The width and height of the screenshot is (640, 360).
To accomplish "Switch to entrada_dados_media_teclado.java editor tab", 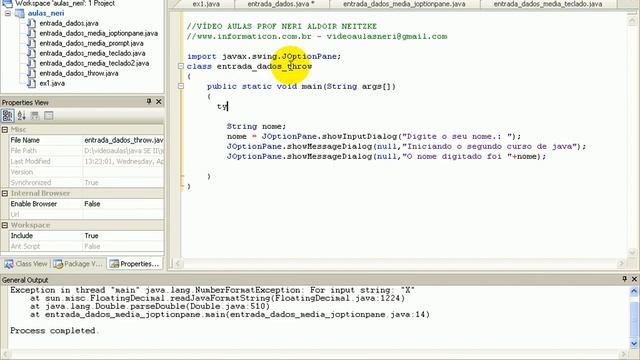I will [548, 4].
